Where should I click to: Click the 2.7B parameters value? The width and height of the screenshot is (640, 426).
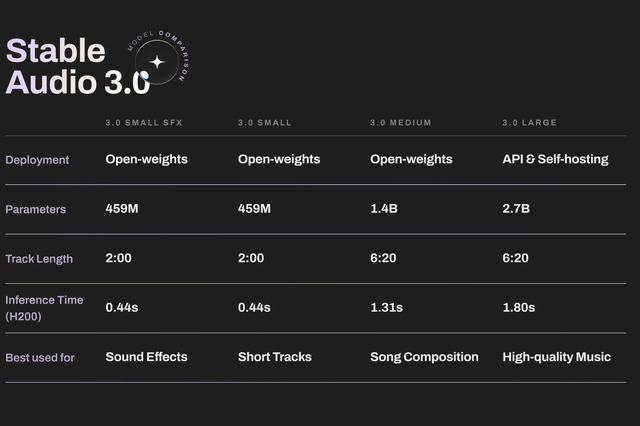tap(516, 209)
